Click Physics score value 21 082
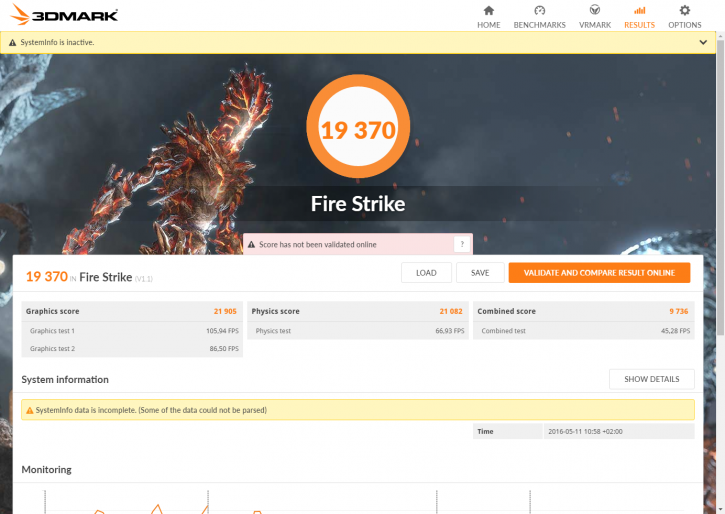 click(x=451, y=311)
